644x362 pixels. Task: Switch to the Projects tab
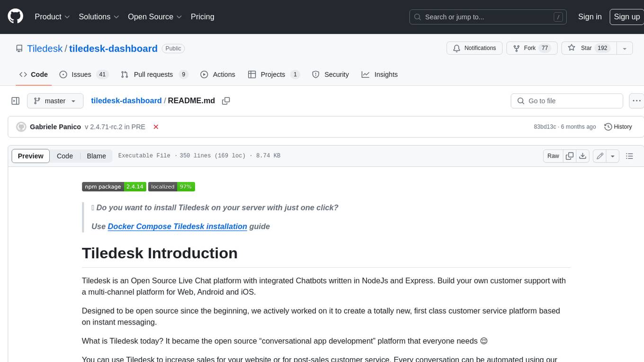click(x=274, y=74)
